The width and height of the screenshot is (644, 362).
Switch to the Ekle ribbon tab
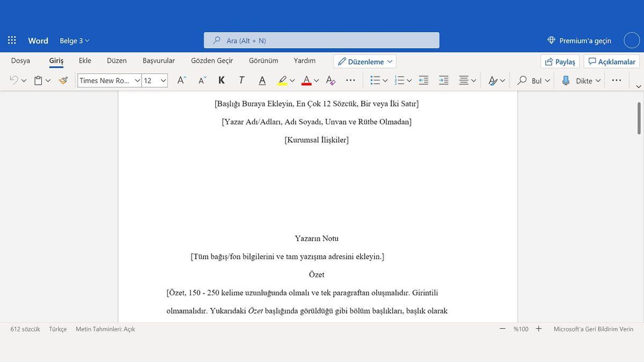[84, 60]
